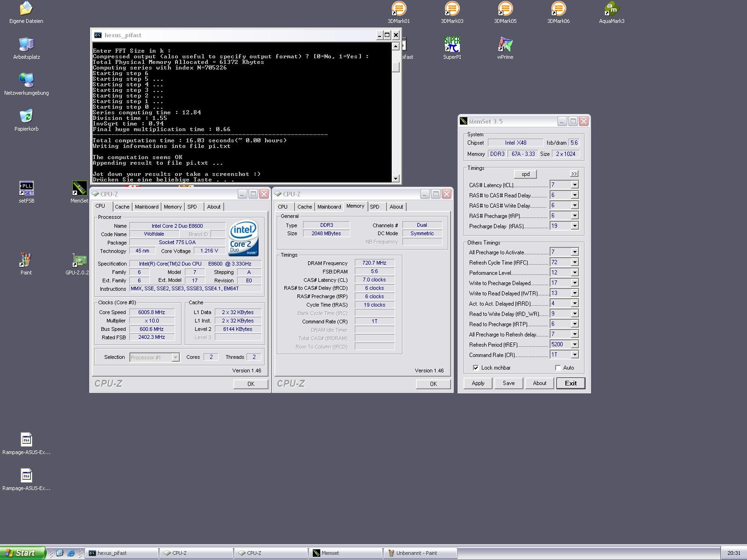The width and height of the screenshot is (747, 560).
Task: Click Exit in MemSet
Action: 571,383
